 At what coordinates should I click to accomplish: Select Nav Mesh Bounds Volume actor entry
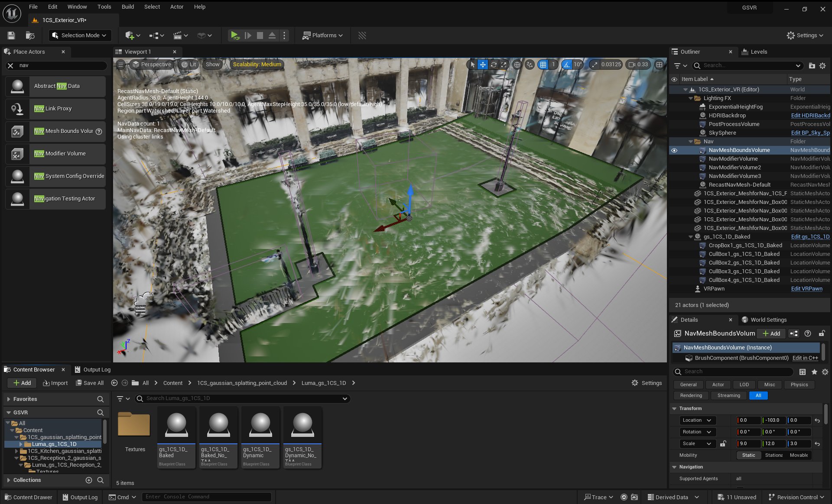point(55,131)
